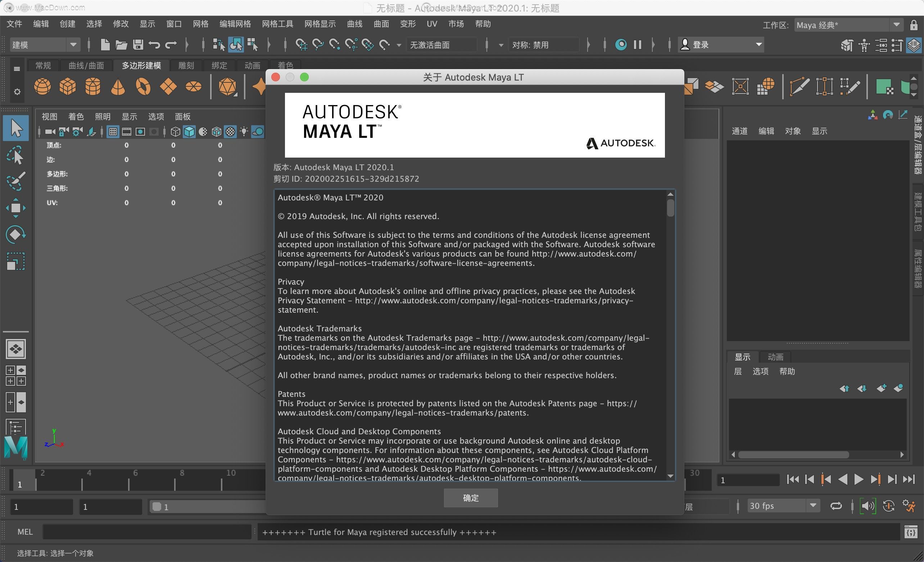Viewport: 924px width, 562px height.
Task: Go to start of playback range
Action: (x=792, y=479)
